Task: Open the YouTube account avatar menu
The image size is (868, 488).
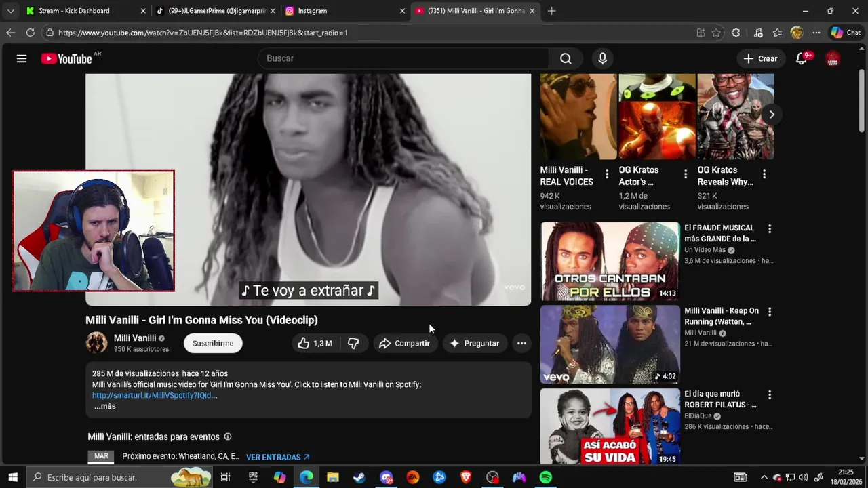Action: click(x=833, y=59)
